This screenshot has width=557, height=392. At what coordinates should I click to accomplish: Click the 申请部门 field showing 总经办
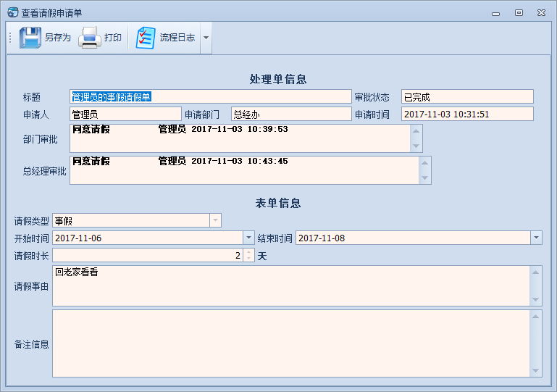(291, 114)
